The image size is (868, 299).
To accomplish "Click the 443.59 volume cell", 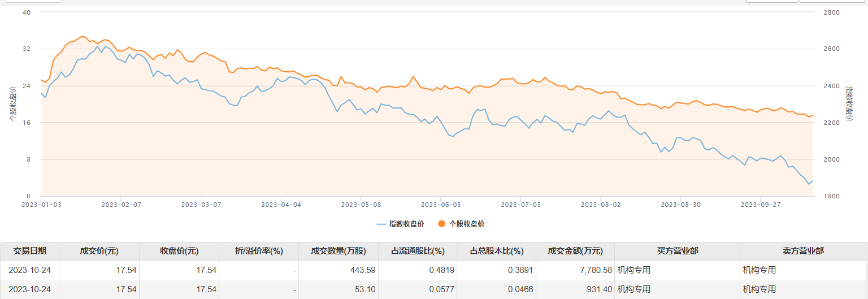I will click(363, 270).
